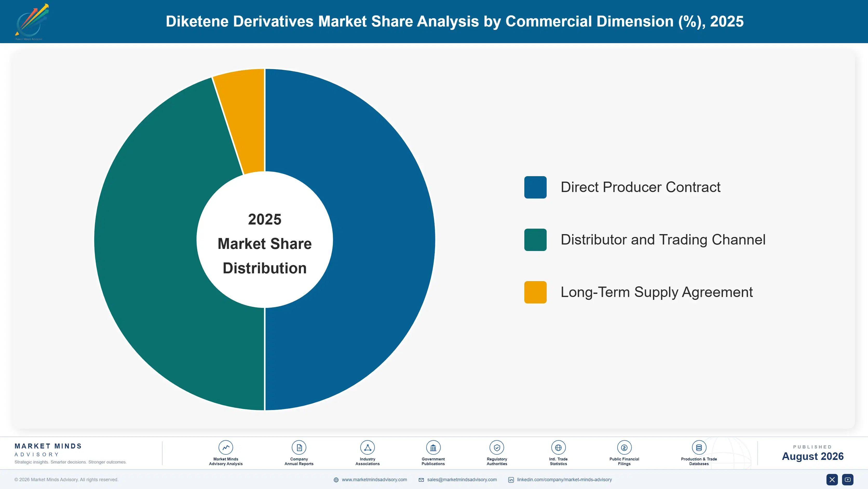The height and width of the screenshot is (489, 868).
Task: Click the Regulatory Authorities shield icon
Action: click(497, 447)
